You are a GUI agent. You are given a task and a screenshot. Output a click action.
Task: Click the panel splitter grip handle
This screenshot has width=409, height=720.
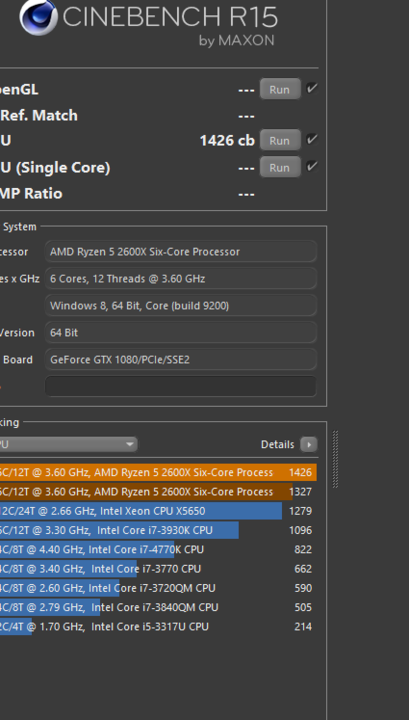coord(335,459)
